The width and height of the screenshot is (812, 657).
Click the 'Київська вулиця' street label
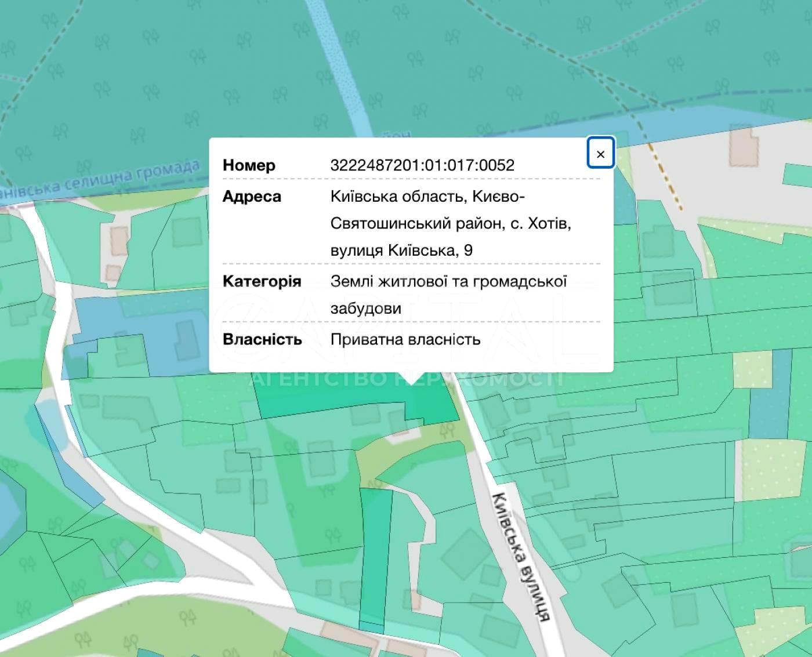tap(520, 557)
